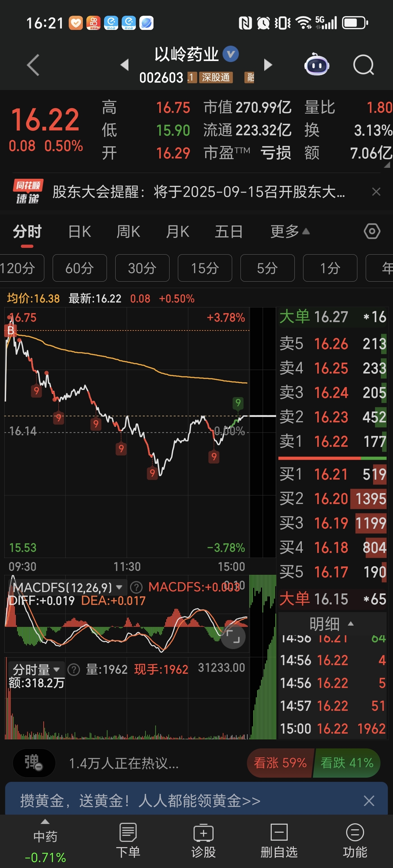393x868 pixels.
Task: Open the 攒黄金，送黄金 promotion link
Action: coord(140,801)
